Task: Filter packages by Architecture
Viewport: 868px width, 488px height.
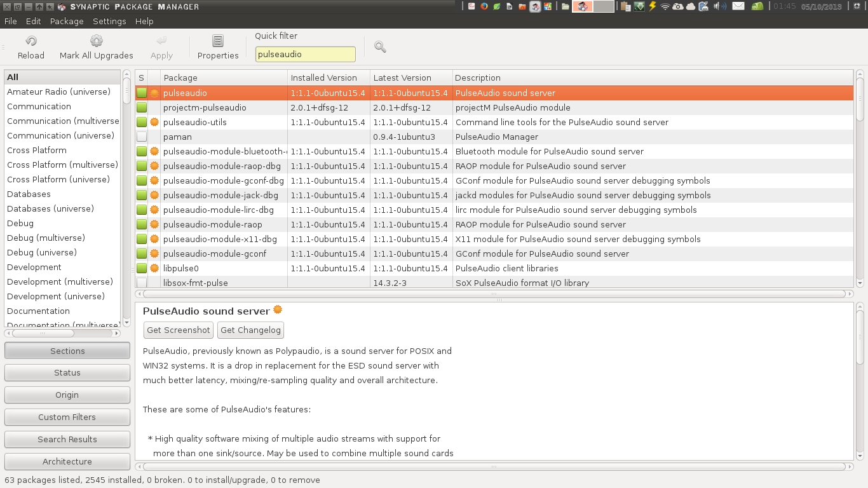Action: (x=67, y=461)
